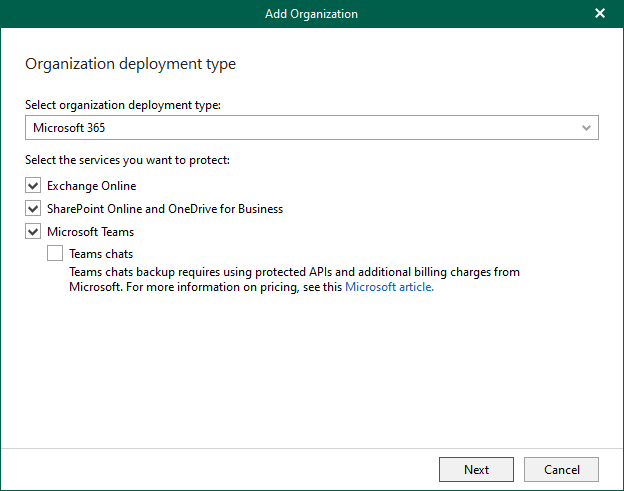The height and width of the screenshot is (491, 624).
Task: Close the Add Organization dialog
Action: click(600, 14)
